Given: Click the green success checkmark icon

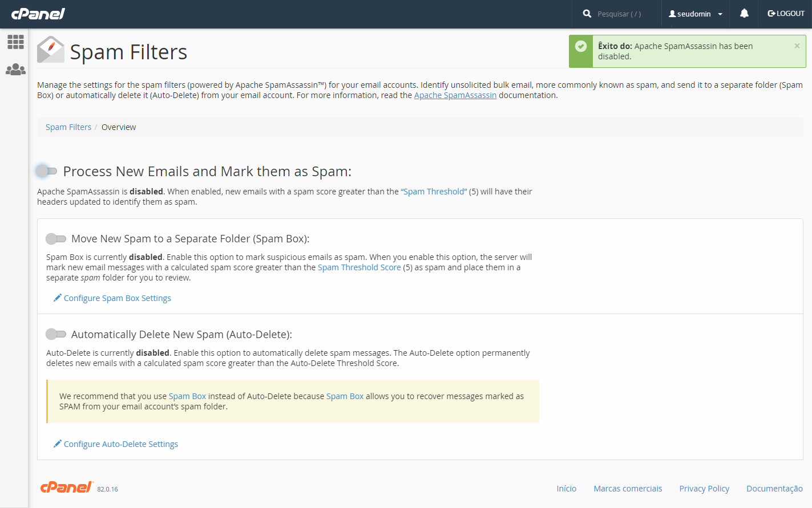Looking at the screenshot, I should [581, 46].
